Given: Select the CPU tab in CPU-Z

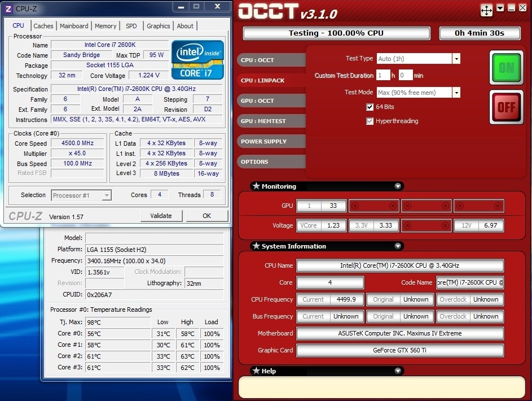Looking at the screenshot, I should pyautogui.click(x=18, y=25).
